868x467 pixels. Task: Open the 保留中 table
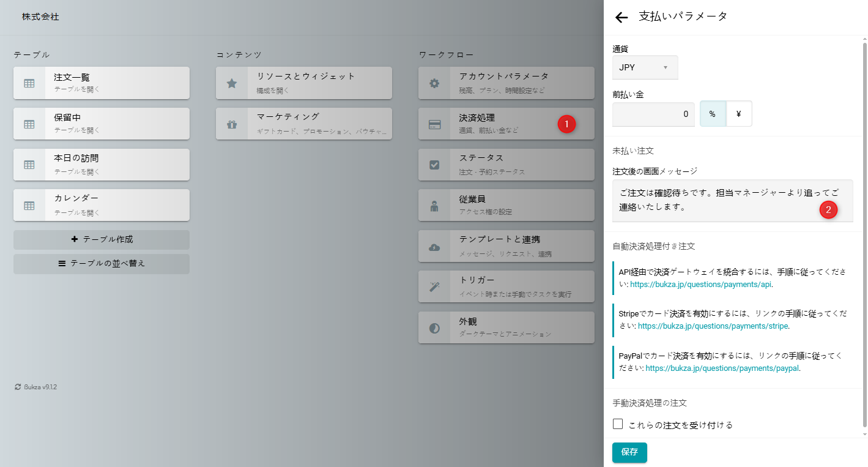coord(102,124)
